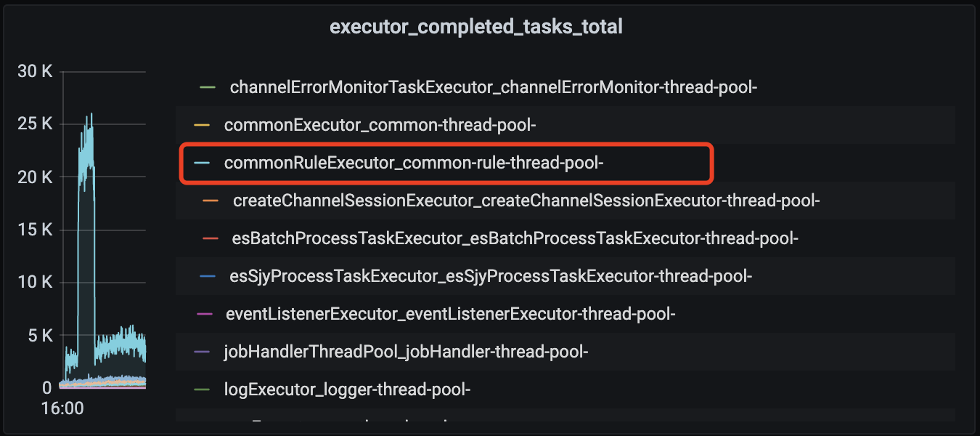Select esBatchProcessTaskExecutor legend label
980x436 pixels.
point(515,239)
